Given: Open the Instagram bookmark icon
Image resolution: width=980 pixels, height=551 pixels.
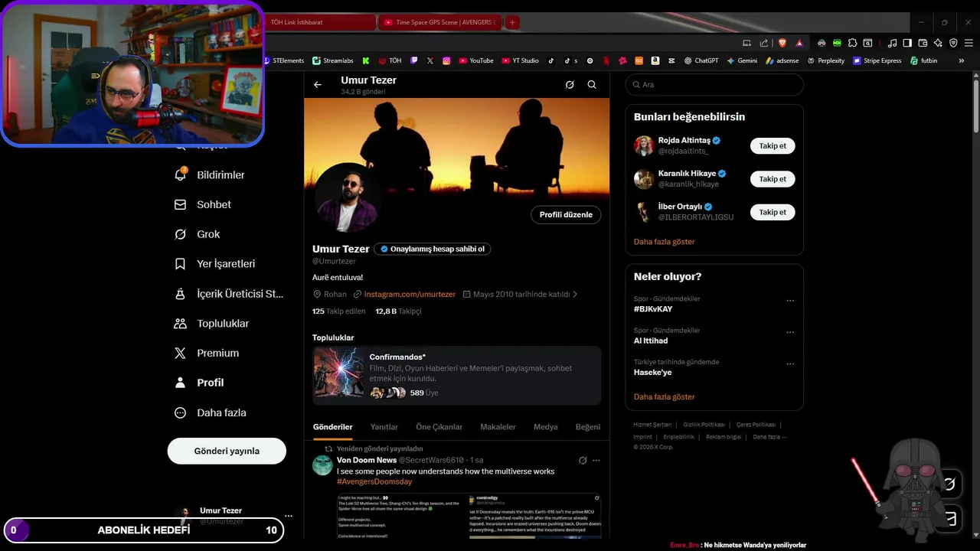Looking at the screenshot, I should click(x=446, y=60).
